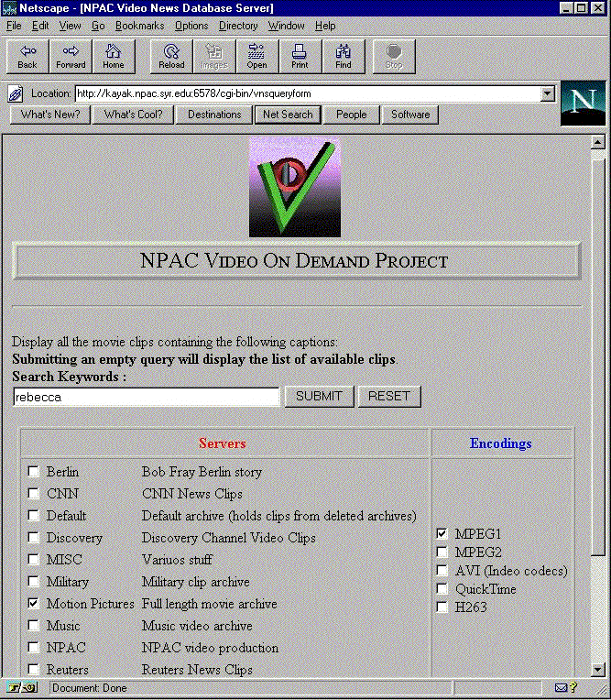Open the Bookmarks menu

(x=139, y=26)
